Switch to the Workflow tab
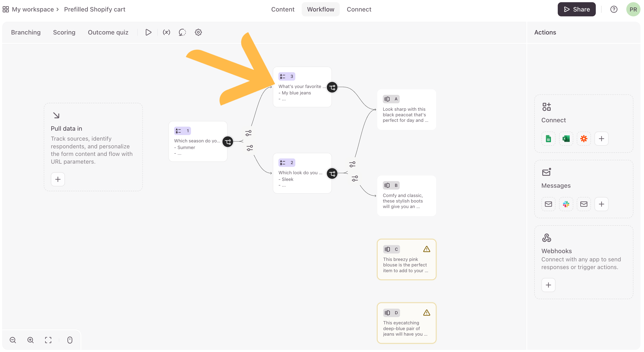 320,10
